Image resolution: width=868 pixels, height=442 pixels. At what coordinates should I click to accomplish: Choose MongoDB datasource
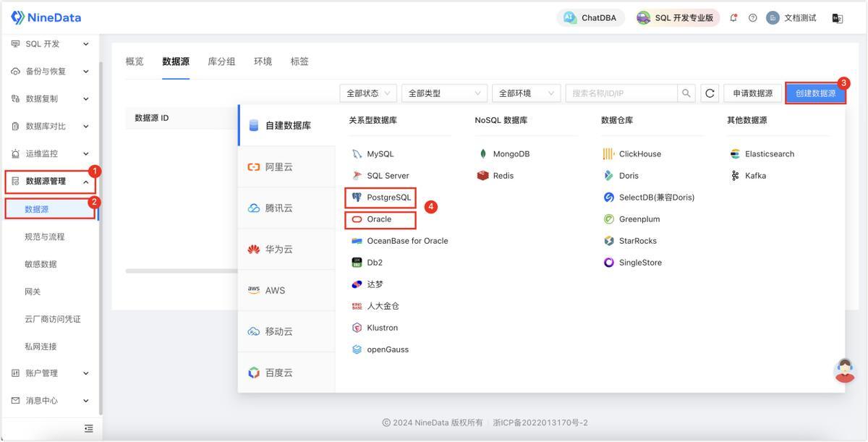tap(504, 154)
